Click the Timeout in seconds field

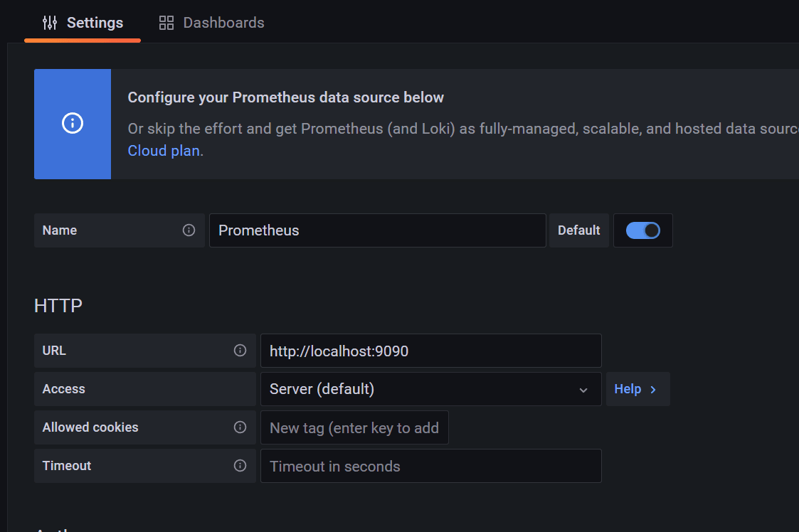point(430,466)
